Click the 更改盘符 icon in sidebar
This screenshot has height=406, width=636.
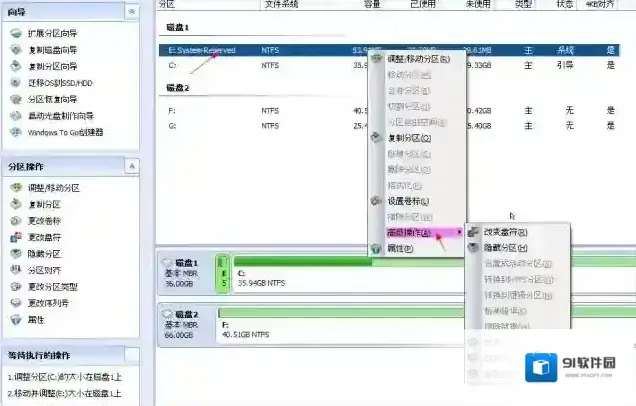pos(14,237)
